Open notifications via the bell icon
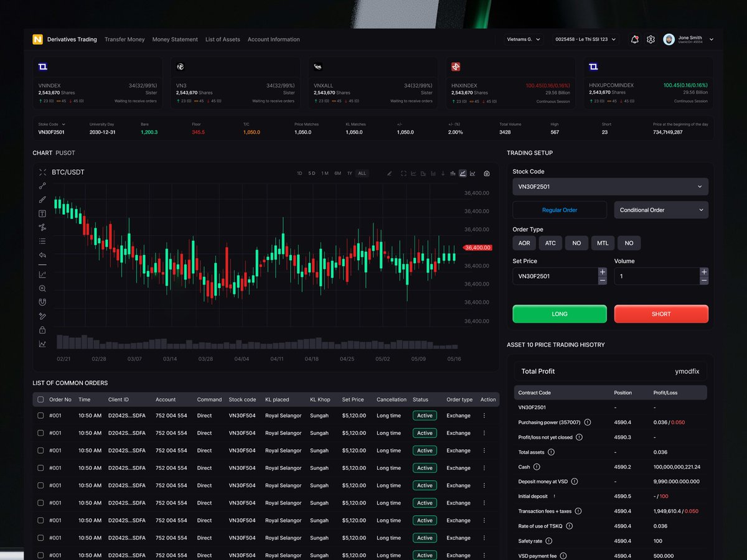Image resolution: width=747 pixels, height=560 pixels. [x=634, y=39]
